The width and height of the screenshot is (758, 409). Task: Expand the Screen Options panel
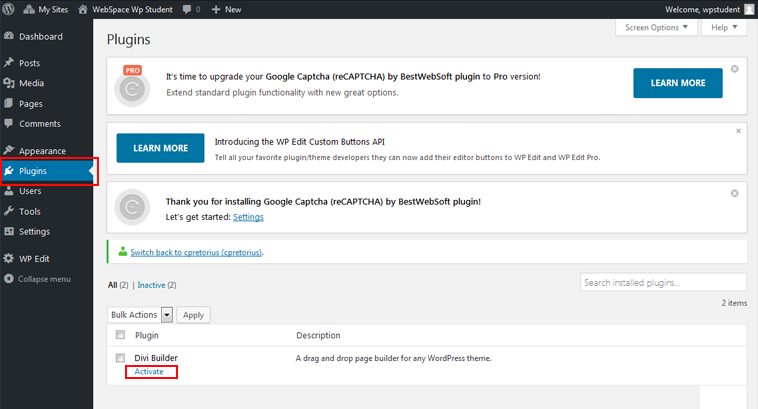tap(656, 28)
